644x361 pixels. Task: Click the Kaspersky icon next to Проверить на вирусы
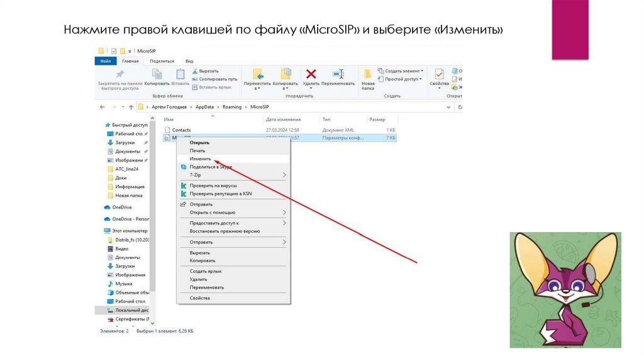tap(184, 186)
